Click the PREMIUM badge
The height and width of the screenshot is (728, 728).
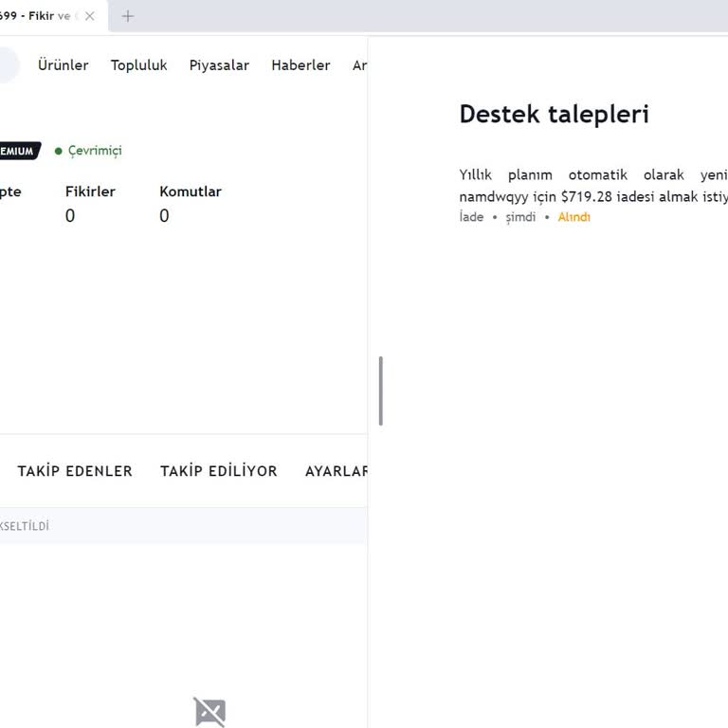(x=19, y=151)
